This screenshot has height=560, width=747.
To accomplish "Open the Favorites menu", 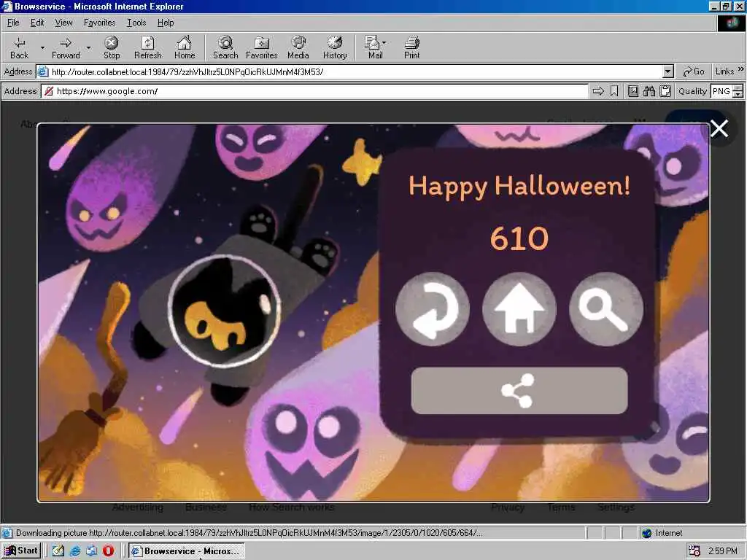I will tap(99, 23).
